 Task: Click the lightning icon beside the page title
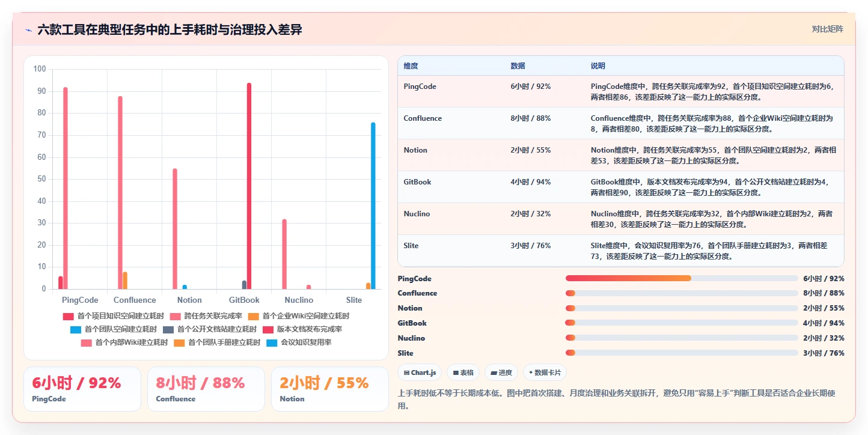(x=28, y=30)
